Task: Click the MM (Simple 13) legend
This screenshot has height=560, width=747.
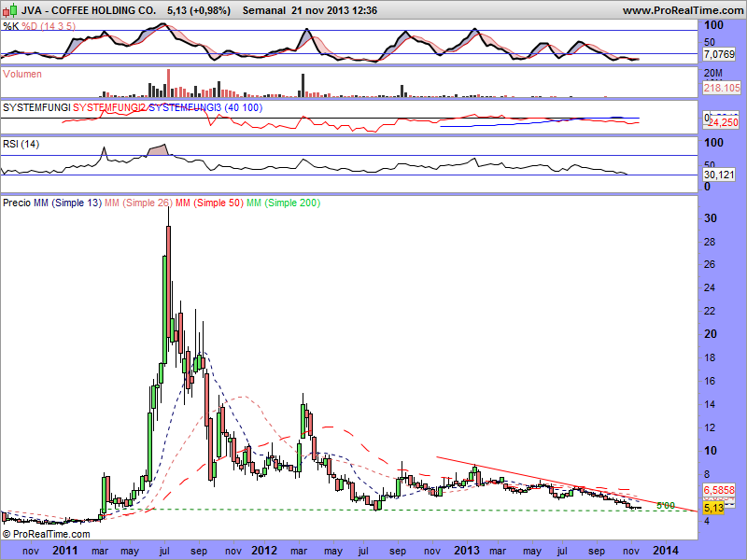Action: [x=67, y=203]
